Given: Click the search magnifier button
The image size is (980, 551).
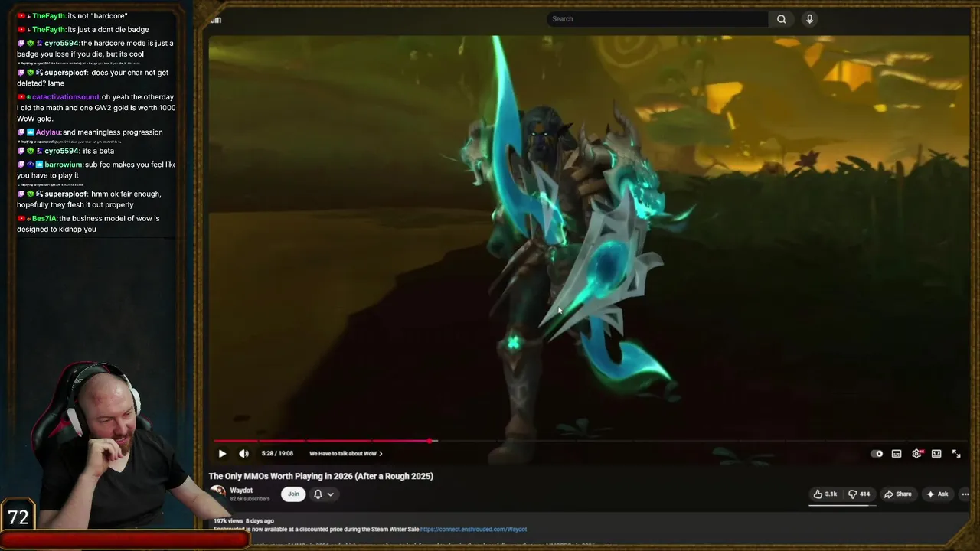Looking at the screenshot, I should 782,19.
